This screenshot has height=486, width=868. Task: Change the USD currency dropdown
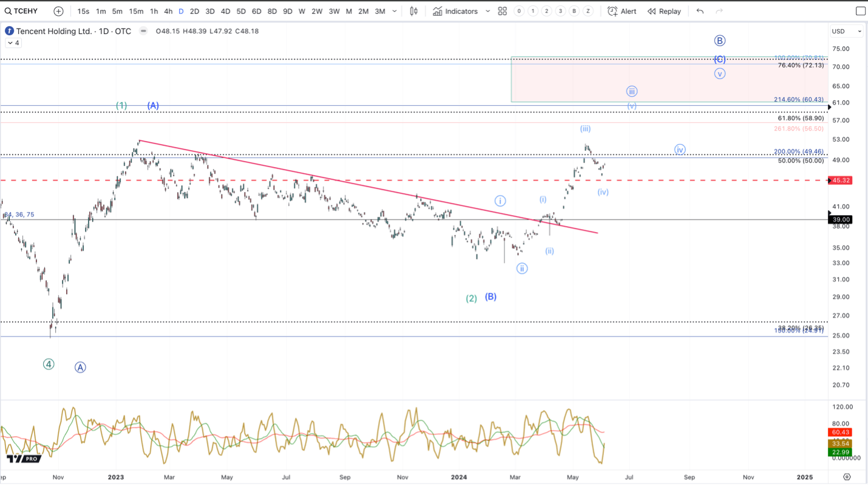pyautogui.click(x=847, y=31)
